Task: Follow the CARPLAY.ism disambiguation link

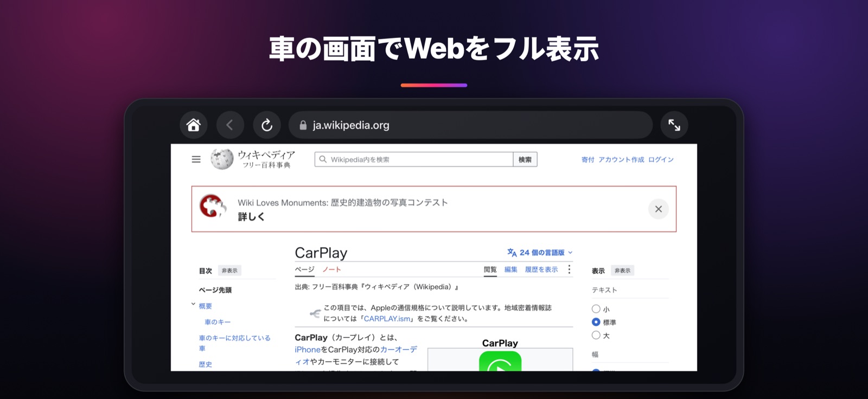Action: click(387, 319)
